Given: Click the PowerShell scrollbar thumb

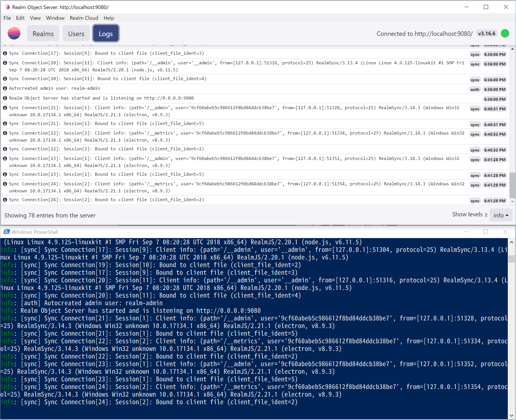Looking at the screenshot, I should [x=511, y=259].
